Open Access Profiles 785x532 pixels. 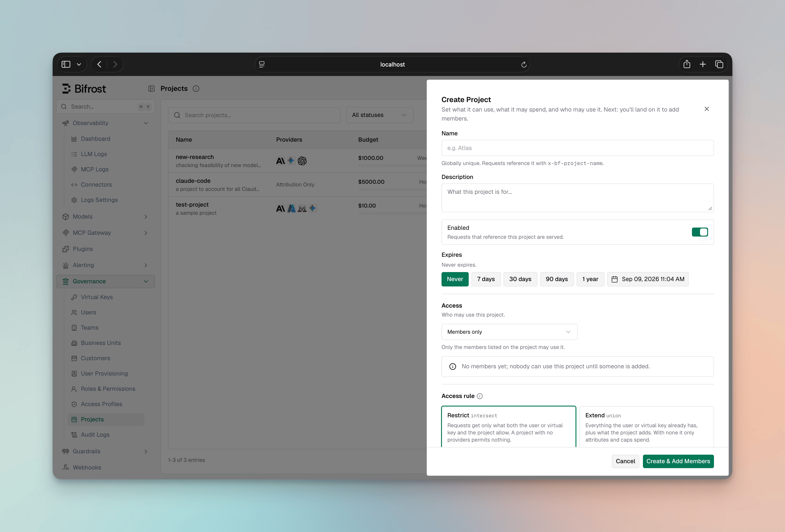click(x=101, y=404)
